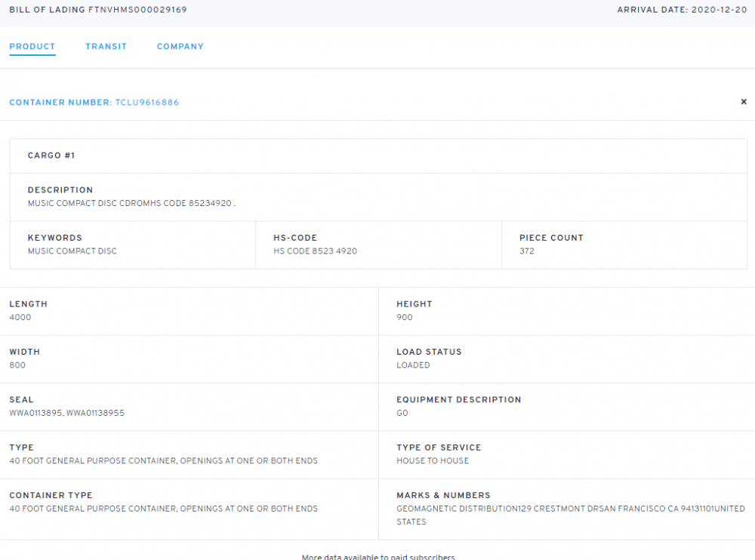Viewport: 755px width, 560px height.
Task: Click the HS code 8523 4920 value
Action: (315, 251)
